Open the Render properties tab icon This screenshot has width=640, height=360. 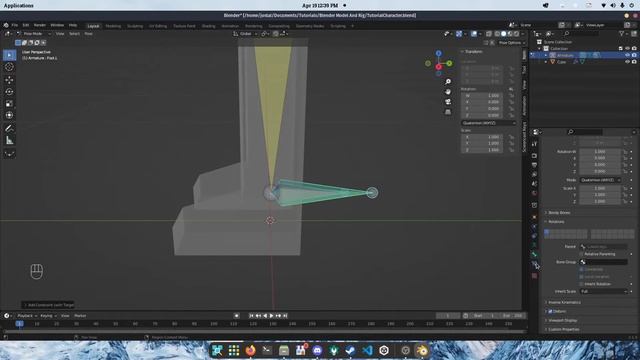[534, 156]
